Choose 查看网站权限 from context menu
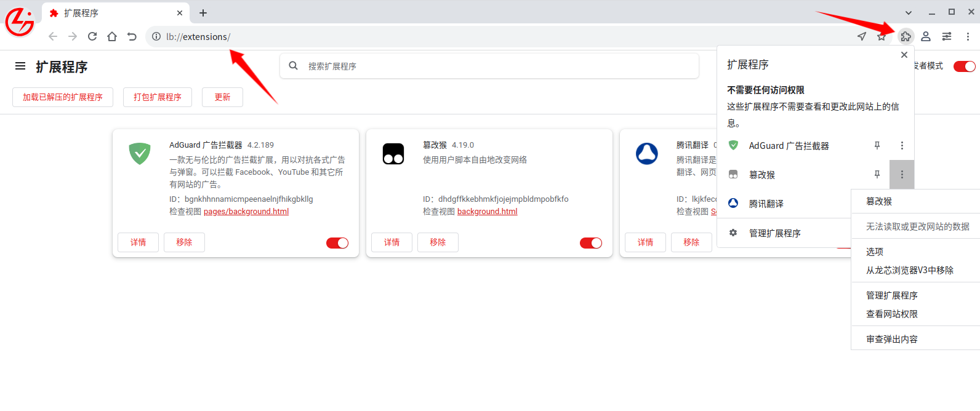The image size is (980, 411). [915, 314]
